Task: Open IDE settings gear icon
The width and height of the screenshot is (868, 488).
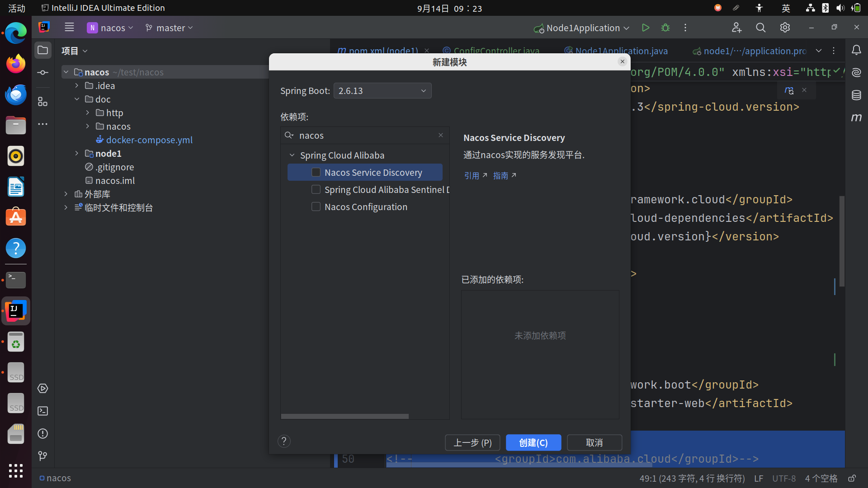Action: pos(785,28)
